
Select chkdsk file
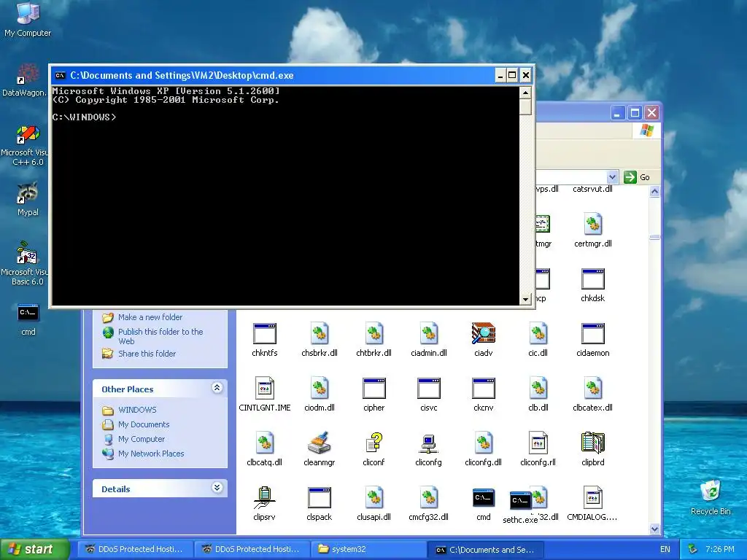[x=592, y=285]
